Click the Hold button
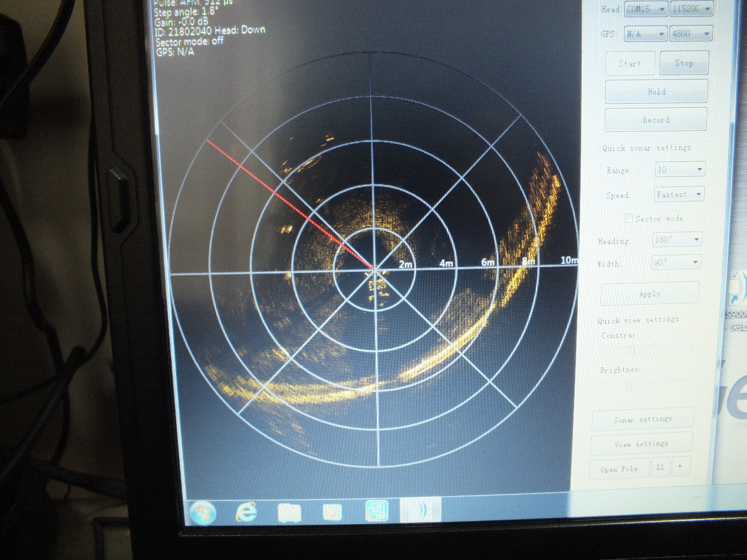The image size is (747, 560). pyautogui.click(x=656, y=91)
